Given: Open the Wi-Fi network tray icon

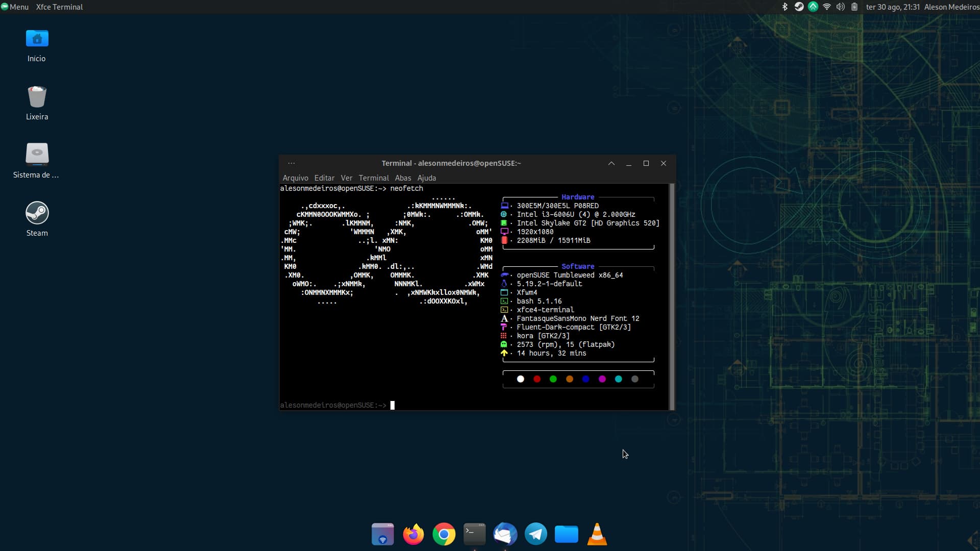Looking at the screenshot, I should coord(827,7).
